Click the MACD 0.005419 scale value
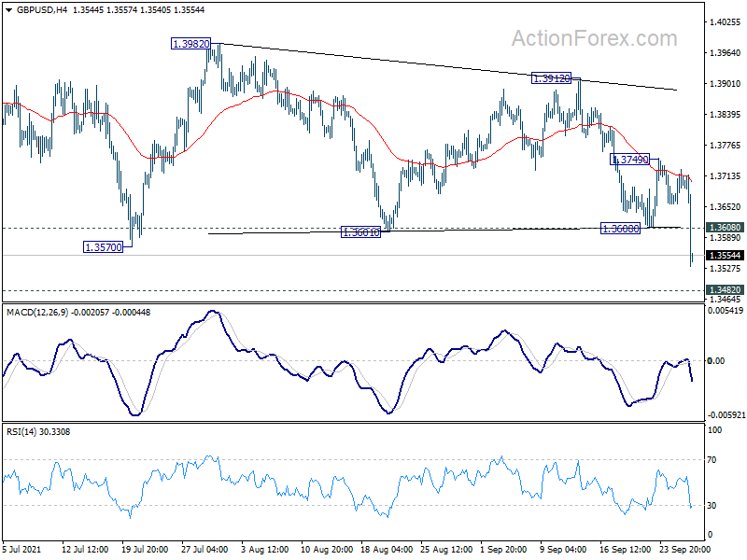This screenshot has height=560, width=747. click(726, 311)
